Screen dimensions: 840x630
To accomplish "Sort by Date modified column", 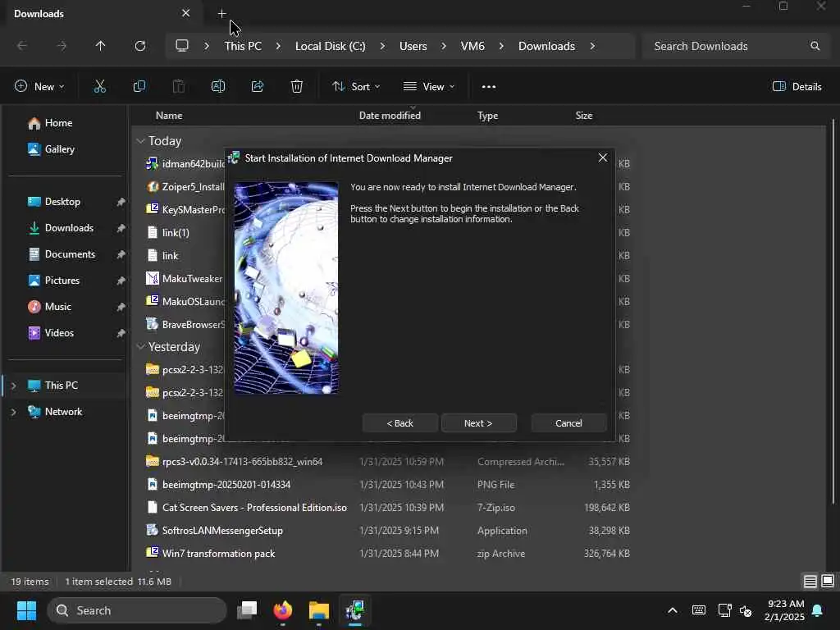I will [390, 115].
